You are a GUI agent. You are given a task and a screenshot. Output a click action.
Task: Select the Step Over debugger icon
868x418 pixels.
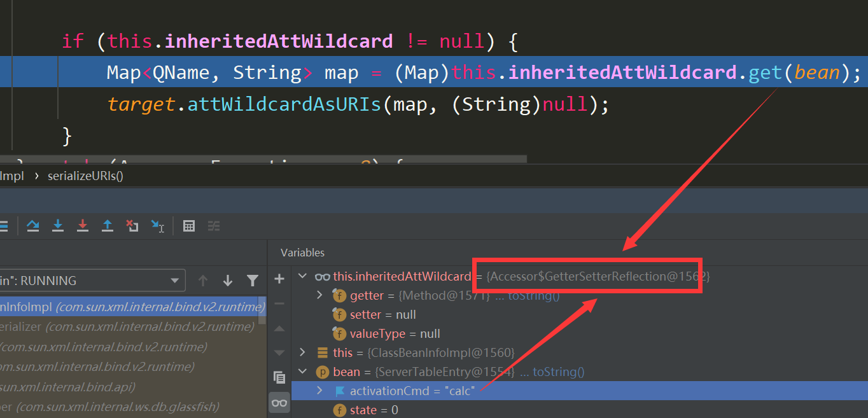tap(32, 226)
